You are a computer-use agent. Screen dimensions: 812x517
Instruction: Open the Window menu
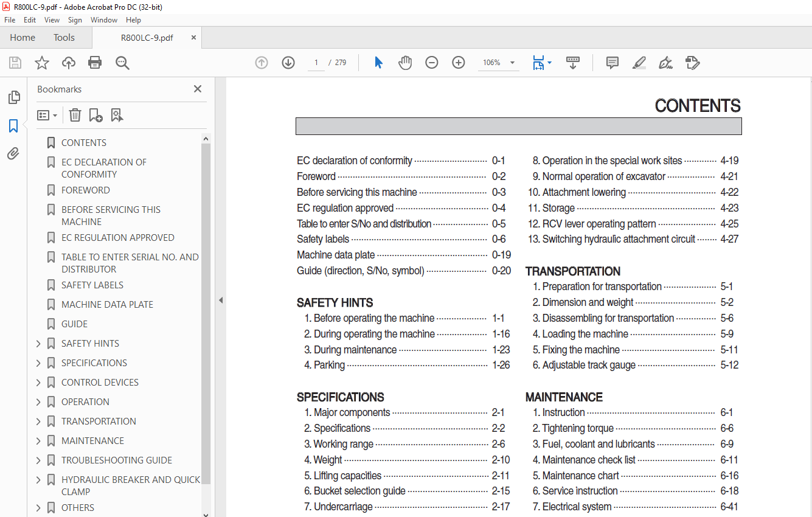click(104, 20)
